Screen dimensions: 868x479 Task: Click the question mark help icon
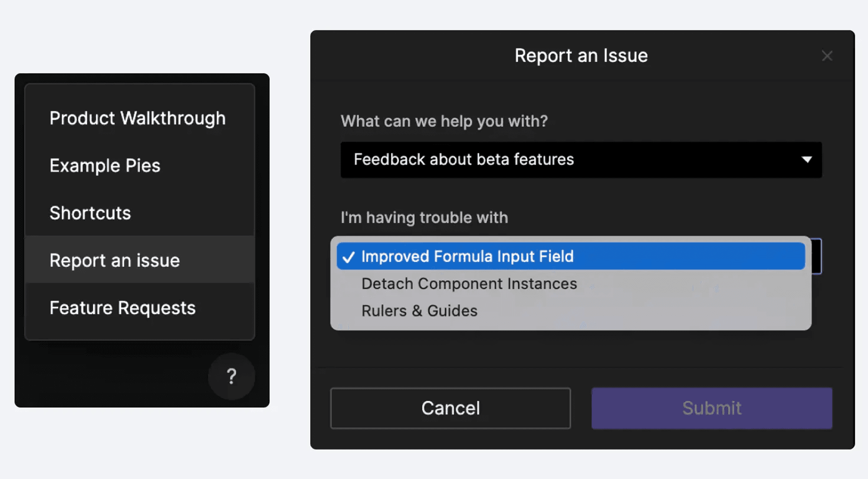click(231, 377)
